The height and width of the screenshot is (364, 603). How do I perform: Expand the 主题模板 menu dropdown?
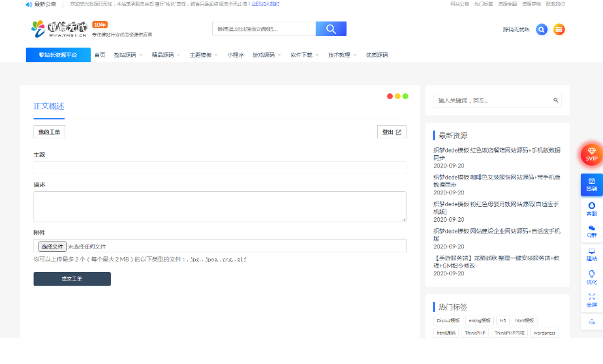[204, 55]
